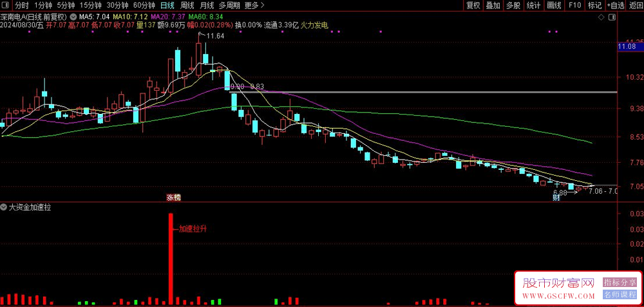This screenshot has height=307, width=644.
Task: Click the 流通3.39亿 float shares text
Action: 281,26
